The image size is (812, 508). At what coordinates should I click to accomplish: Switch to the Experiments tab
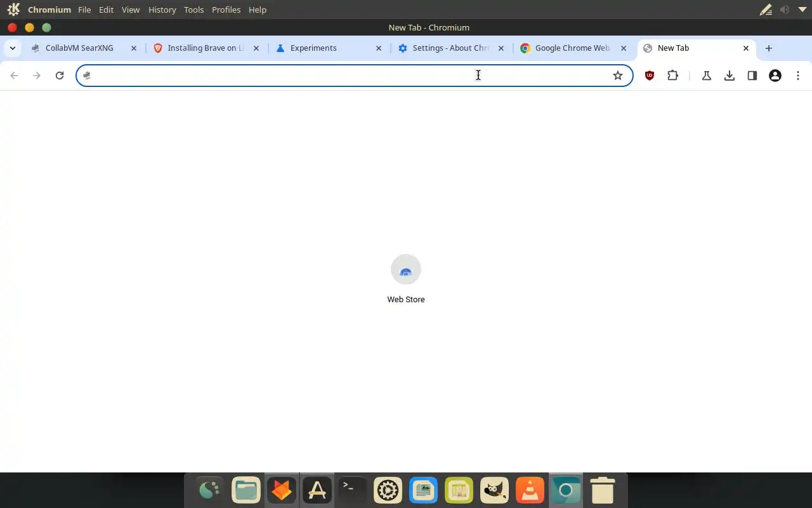point(329,48)
